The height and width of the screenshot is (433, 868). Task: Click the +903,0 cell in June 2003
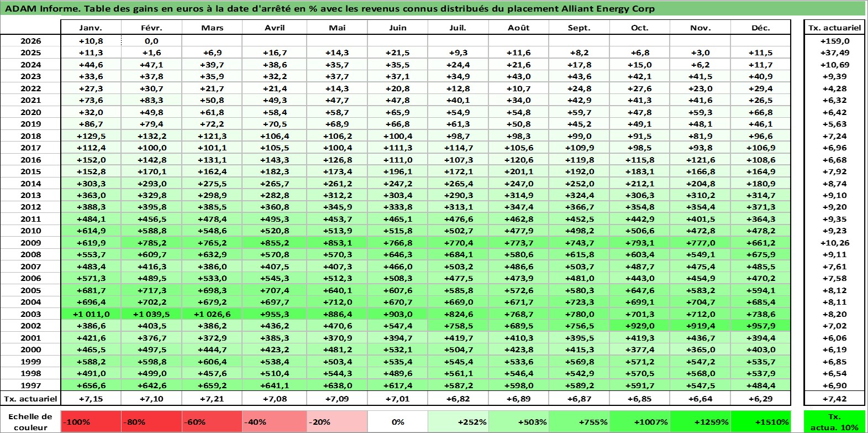(397, 314)
